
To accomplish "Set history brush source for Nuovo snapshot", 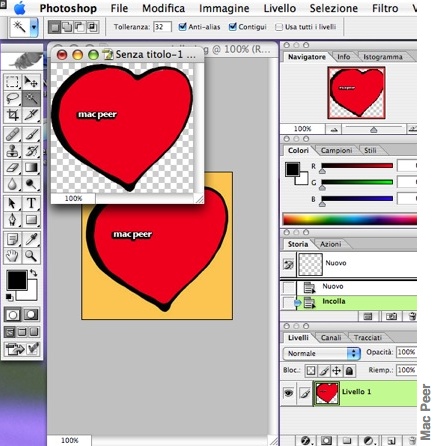I will tap(288, 265).
